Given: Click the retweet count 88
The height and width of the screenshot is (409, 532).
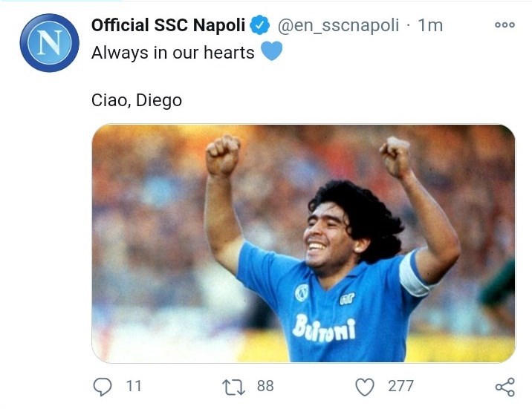Looking at the screenshot, I should (265, 386).
